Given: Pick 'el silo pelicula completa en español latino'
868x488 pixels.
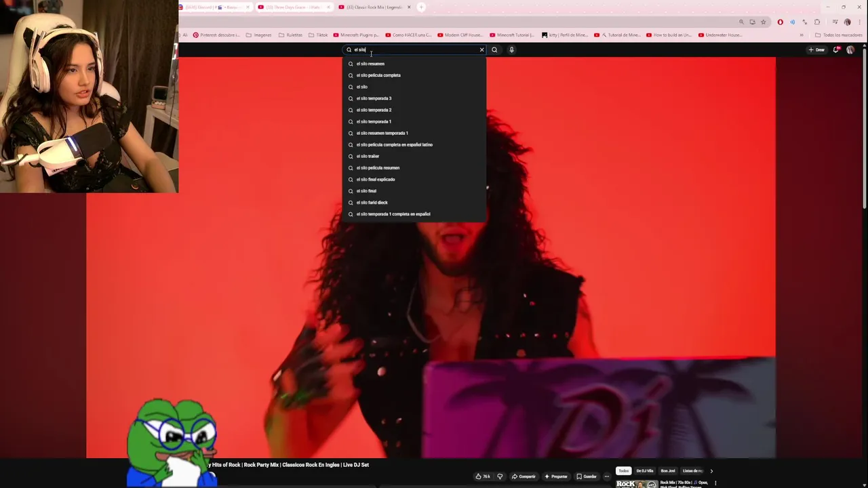Looking at the screenshot, I should pos(414,144).
